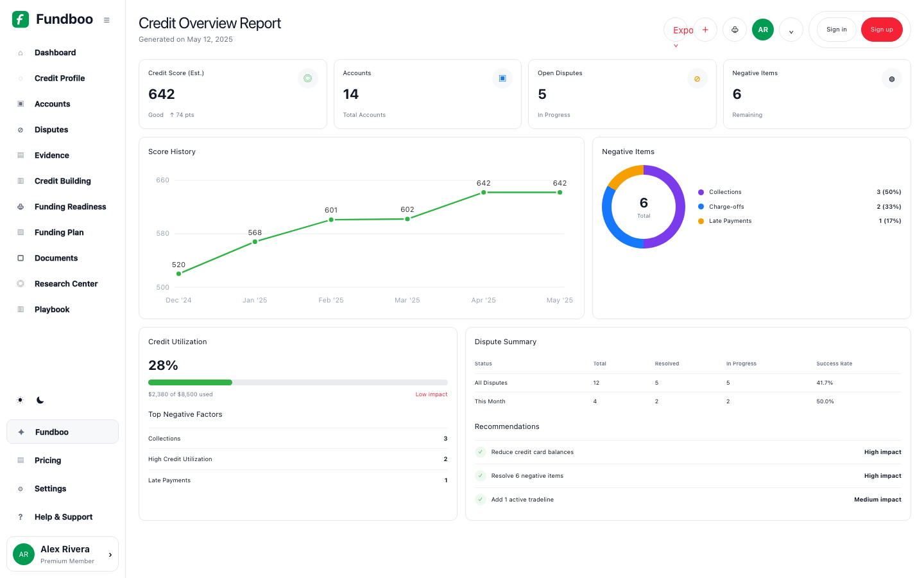Go to Disputes in the sidebar
This screenshot has height=578, width=924.
(x=63, y=130)
